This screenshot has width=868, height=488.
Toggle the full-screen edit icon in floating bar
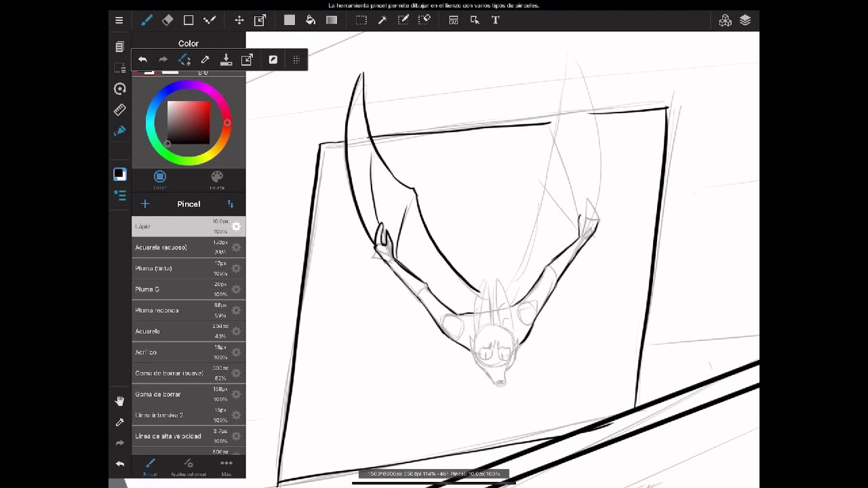pos(273,60)
